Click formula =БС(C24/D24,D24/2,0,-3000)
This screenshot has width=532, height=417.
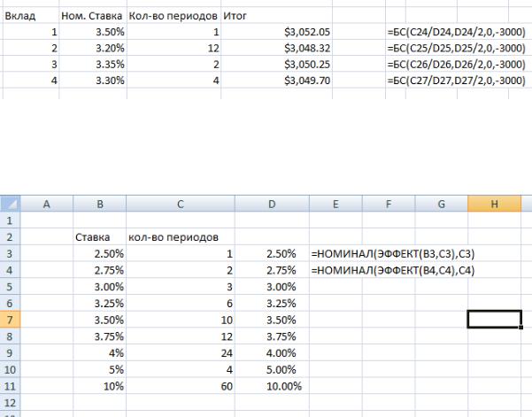[457, 32]
